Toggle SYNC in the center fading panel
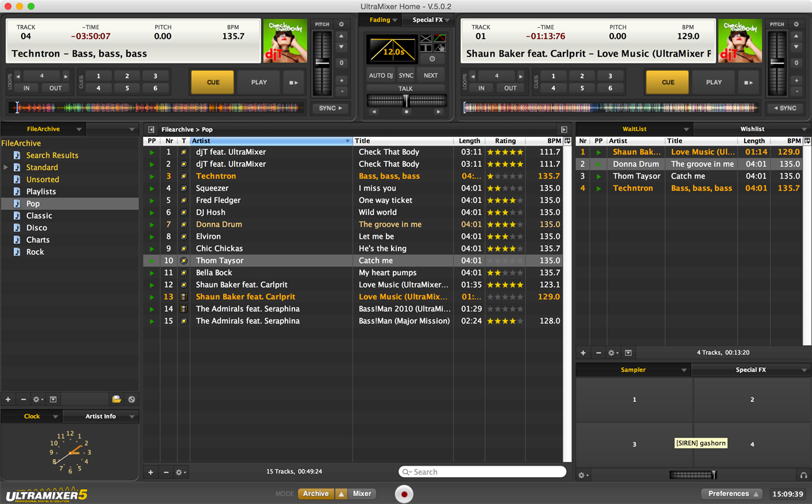The width and height of the screenshot is (812, 504). point(406,75)
